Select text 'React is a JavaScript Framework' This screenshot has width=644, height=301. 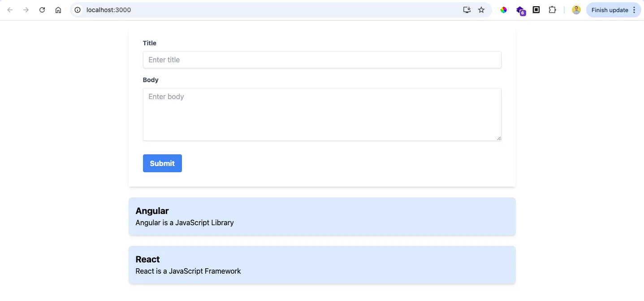[188, 271]
